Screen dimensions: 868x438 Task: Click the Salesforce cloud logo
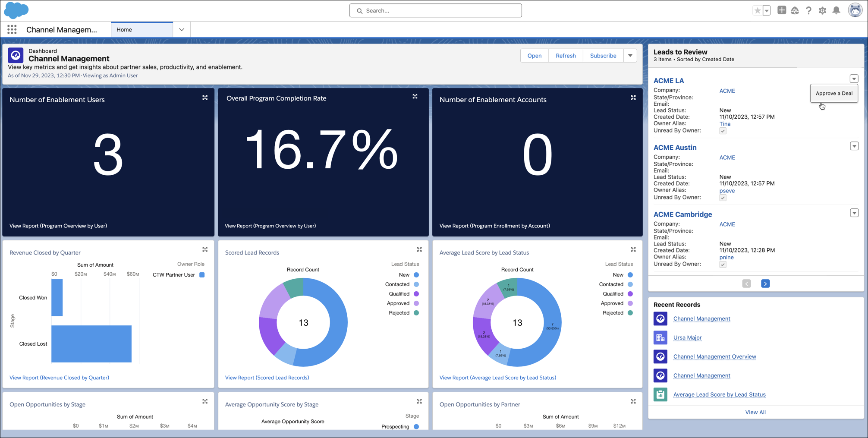coord(16,10)
